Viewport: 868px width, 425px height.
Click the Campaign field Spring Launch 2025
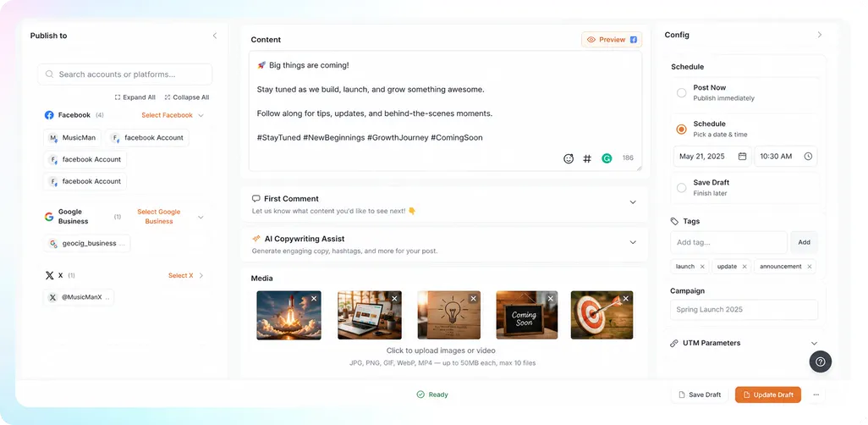point(744,310)
